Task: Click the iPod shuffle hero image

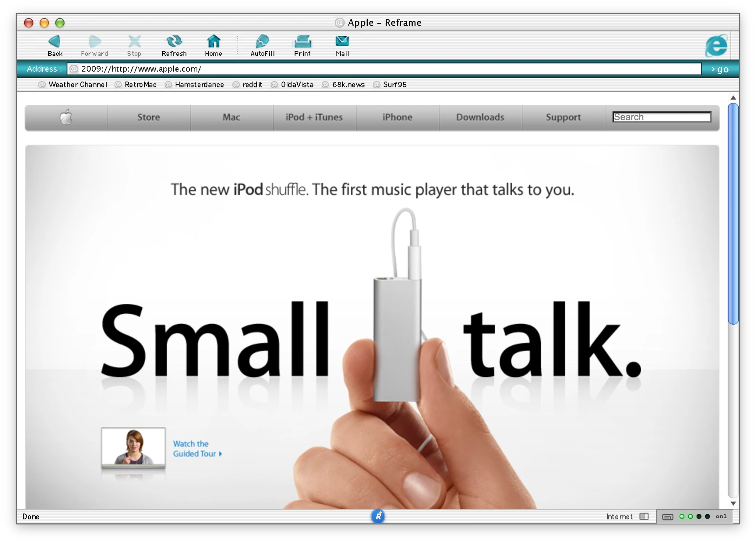Action: click(x=372, y=327)
